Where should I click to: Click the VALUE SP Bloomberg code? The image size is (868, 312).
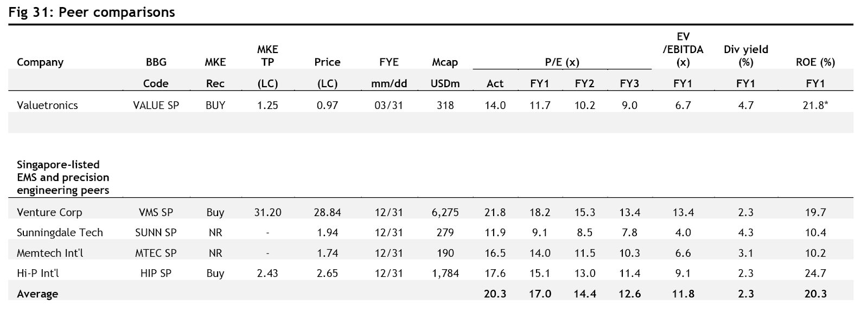(x=156, y=105)
